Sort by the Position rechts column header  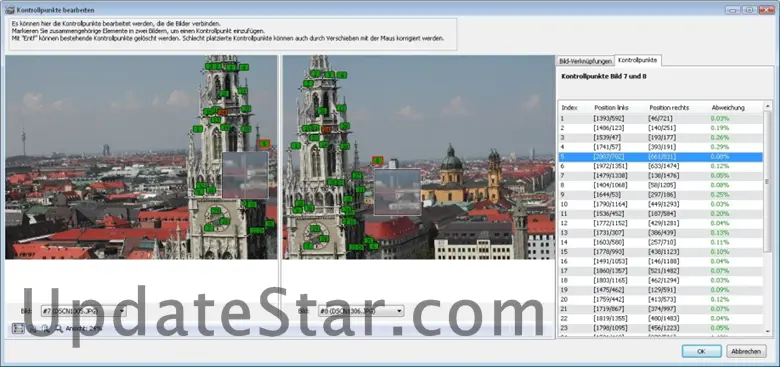668,108
